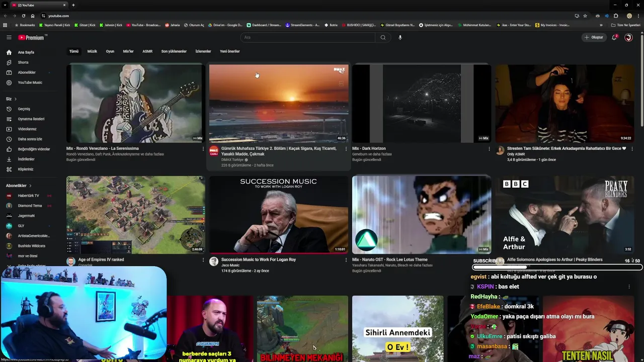The image size is (644, 362).
Task: Activate voice search microphone icon
Action: pos(400,37)
